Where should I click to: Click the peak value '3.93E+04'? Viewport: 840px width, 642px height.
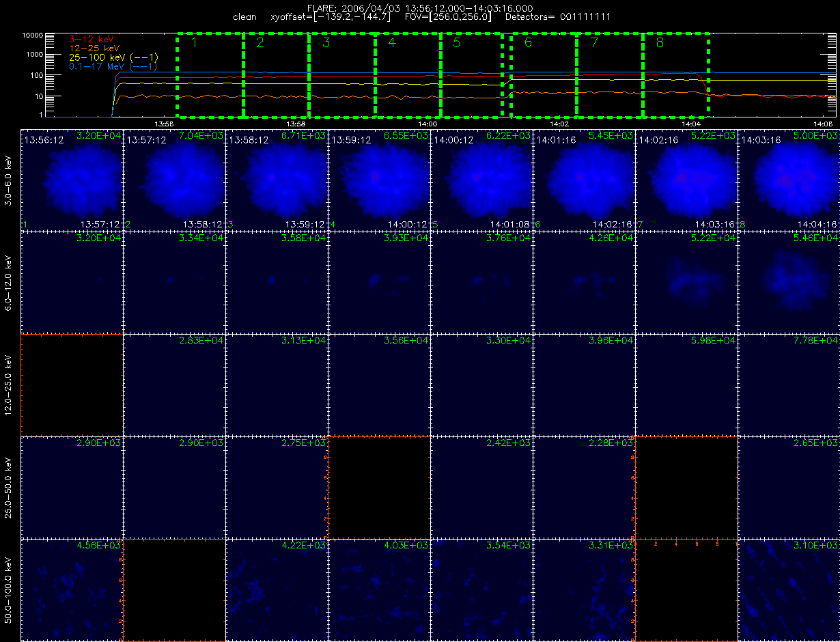[x=406, y=238]
